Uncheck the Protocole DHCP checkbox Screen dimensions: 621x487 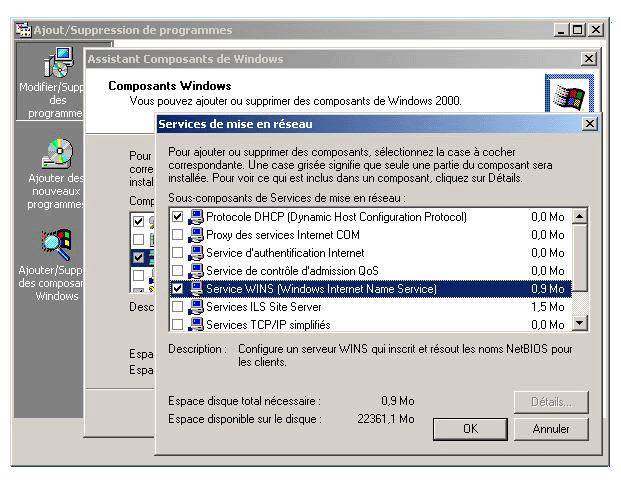(x=177, y=217)
